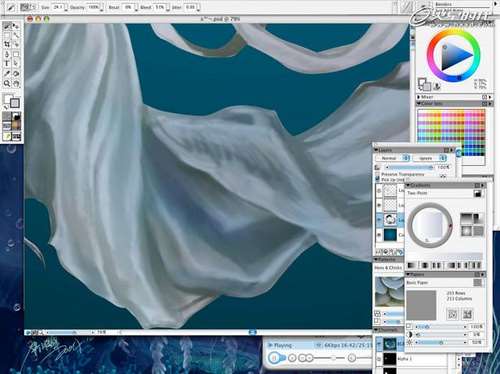The width and height of the screenshot is (500, 374).
Task: Toggle highlighted top channel visibility
Action: [379, 344]
